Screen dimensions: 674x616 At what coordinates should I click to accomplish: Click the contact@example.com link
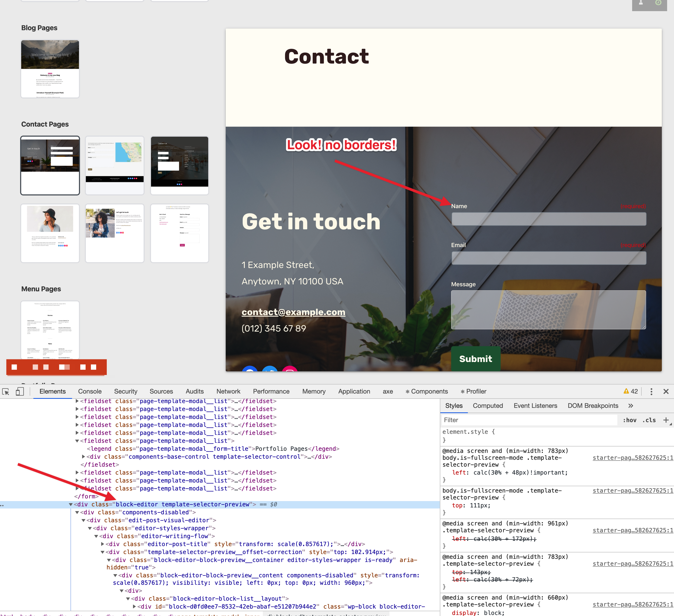click(293, 312)
